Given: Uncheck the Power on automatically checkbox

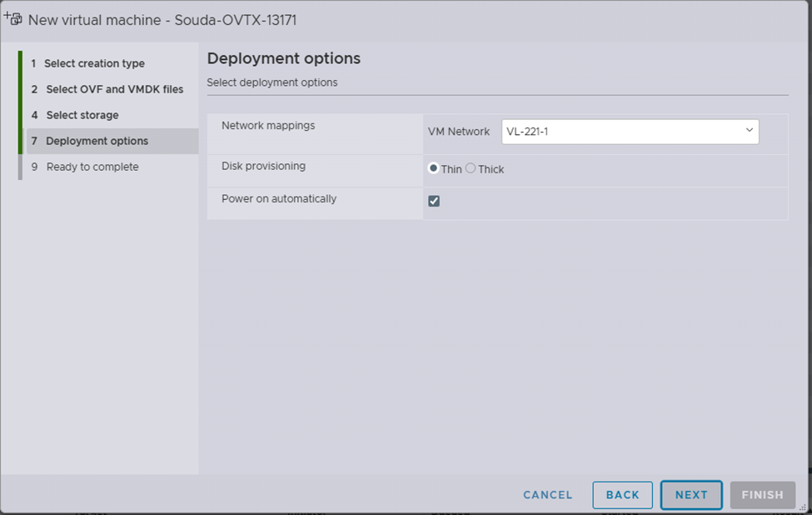Looking at the screenshot, I should click(x=434, y=201).
